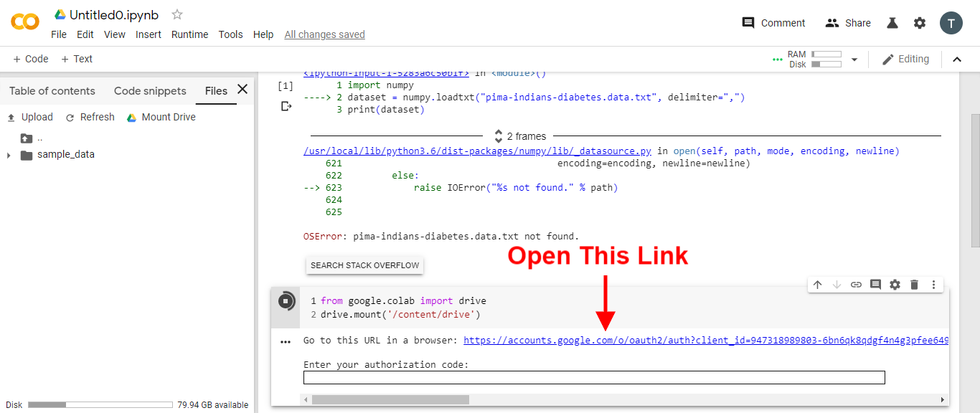Open the RAM/Disk resources dropdown
This screenshot has width=980, height=413.
(854, 59)
